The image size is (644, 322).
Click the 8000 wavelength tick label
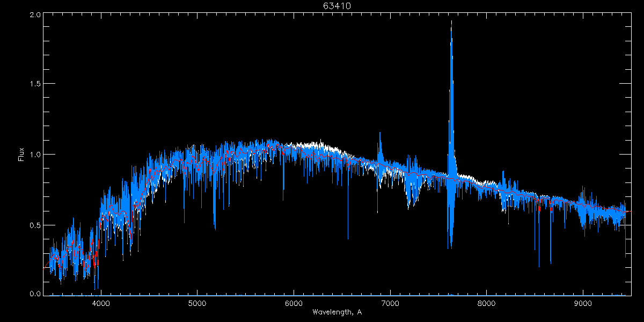pos(487,303)
